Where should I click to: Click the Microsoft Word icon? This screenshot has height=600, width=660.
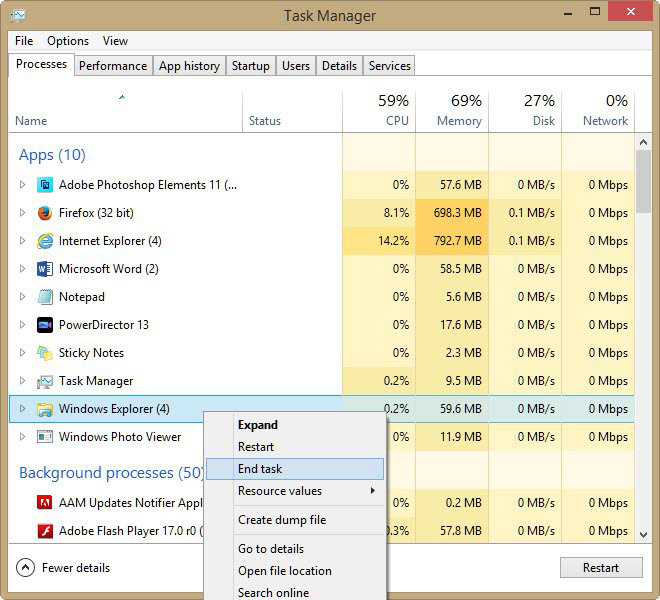tap(45, 269)
